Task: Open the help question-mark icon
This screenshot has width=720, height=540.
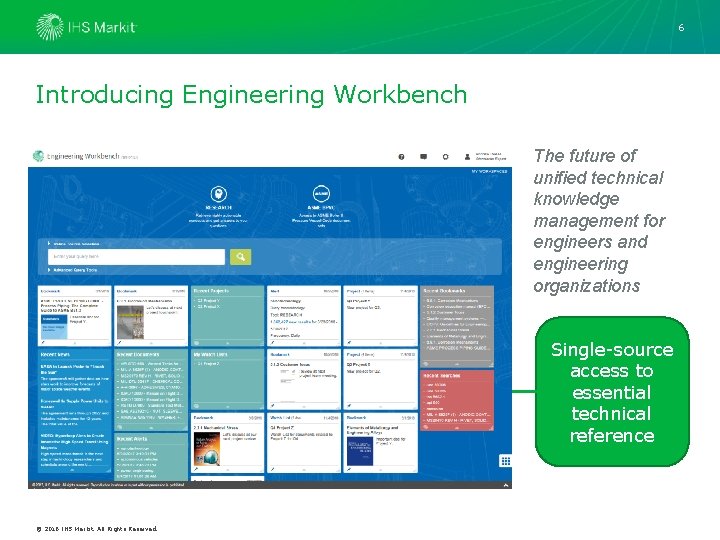Action: click(x=401, y=157)
